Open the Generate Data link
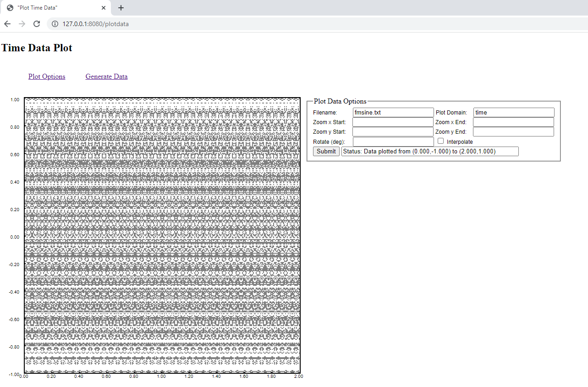 pos(106,76)
